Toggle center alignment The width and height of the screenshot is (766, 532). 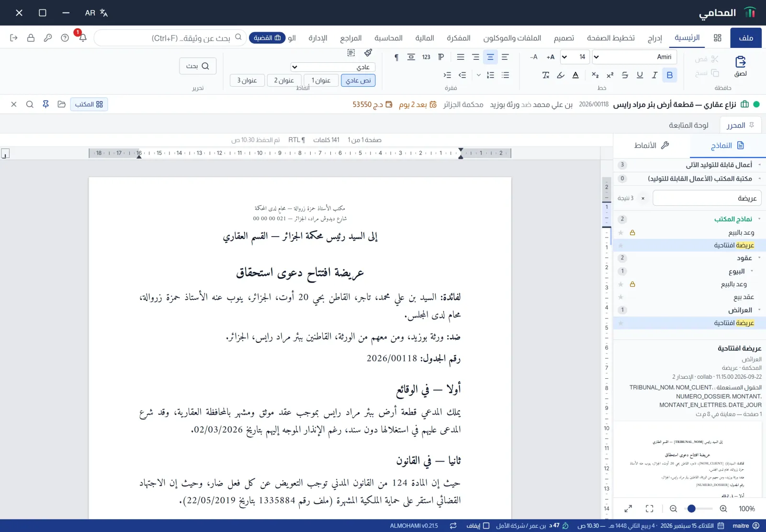coord(490,57)
